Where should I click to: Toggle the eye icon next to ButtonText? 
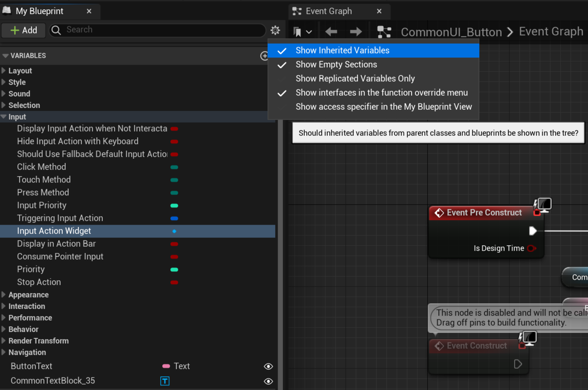[268, 366]
